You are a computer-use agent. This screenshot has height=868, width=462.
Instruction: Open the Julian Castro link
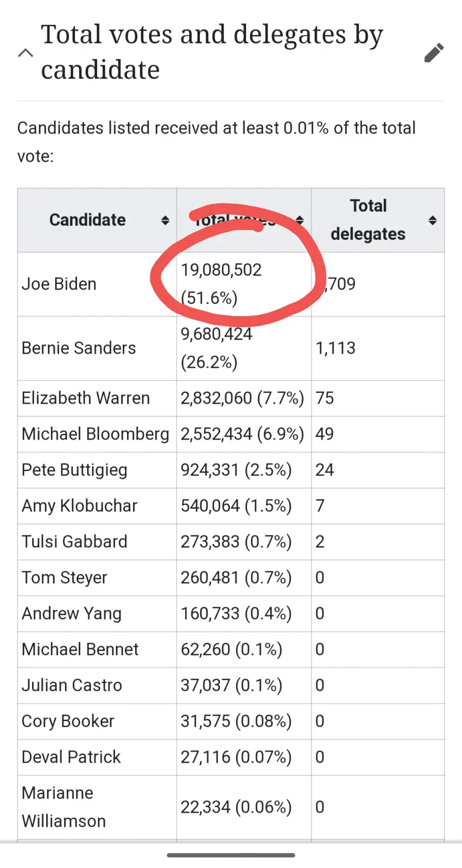click(72, 685)
